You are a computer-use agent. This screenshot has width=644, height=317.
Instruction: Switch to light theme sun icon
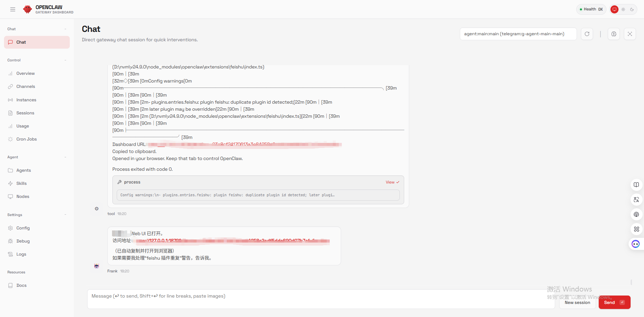(x=623, y=9)
